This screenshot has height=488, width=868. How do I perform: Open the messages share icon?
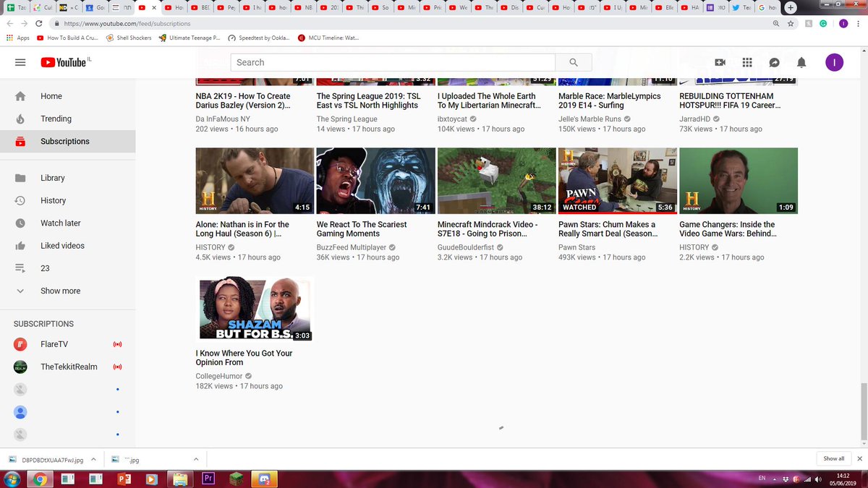[x=774, y=63]
